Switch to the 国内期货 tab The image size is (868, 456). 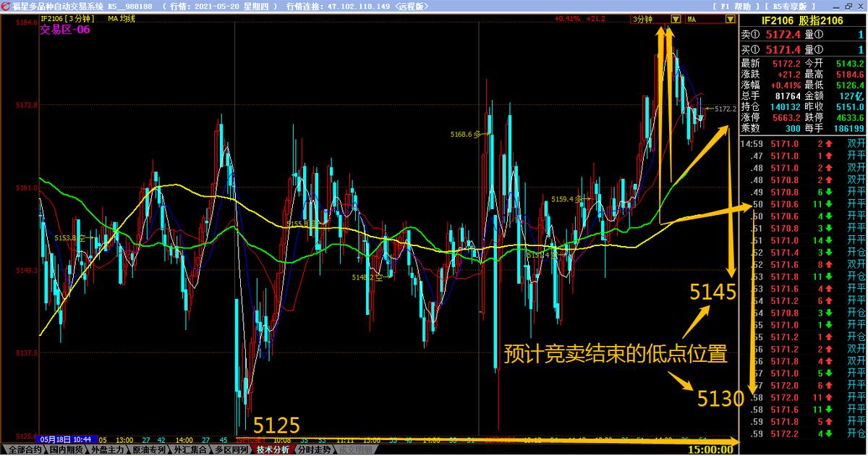point(66,449)
